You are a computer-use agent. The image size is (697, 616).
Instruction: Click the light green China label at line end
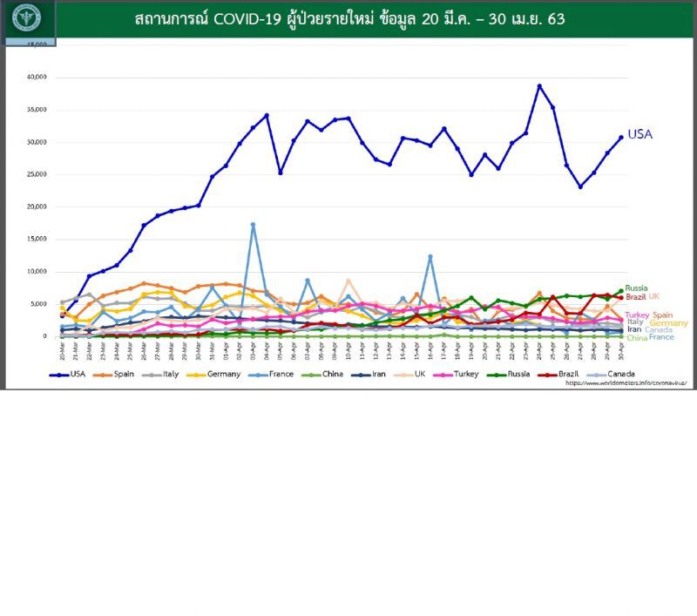[x=637, y=338]
